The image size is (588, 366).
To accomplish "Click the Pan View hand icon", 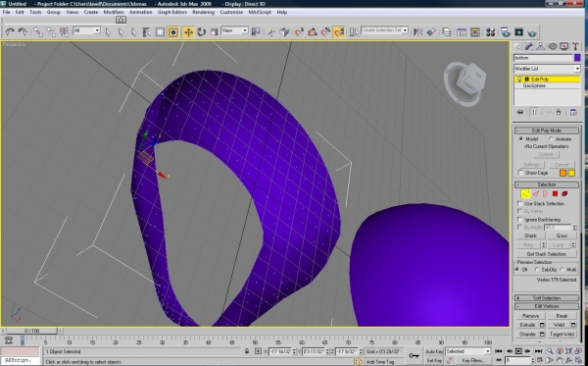I will 560,361.
